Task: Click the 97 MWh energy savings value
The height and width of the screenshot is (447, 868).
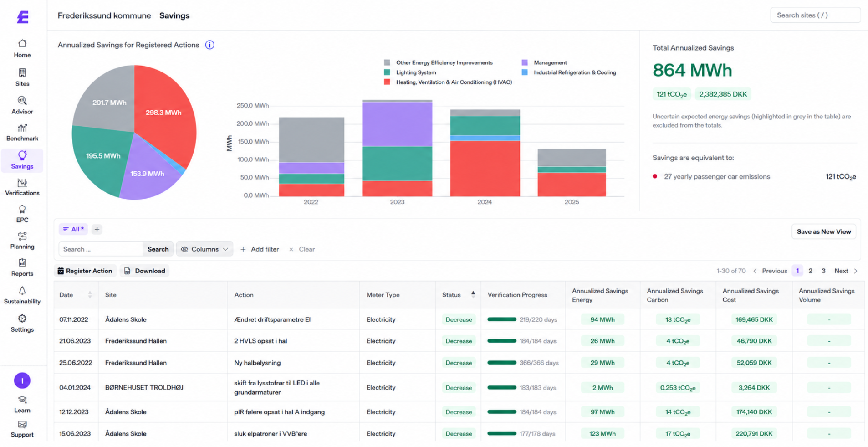Action: click(x=602, y=412)
